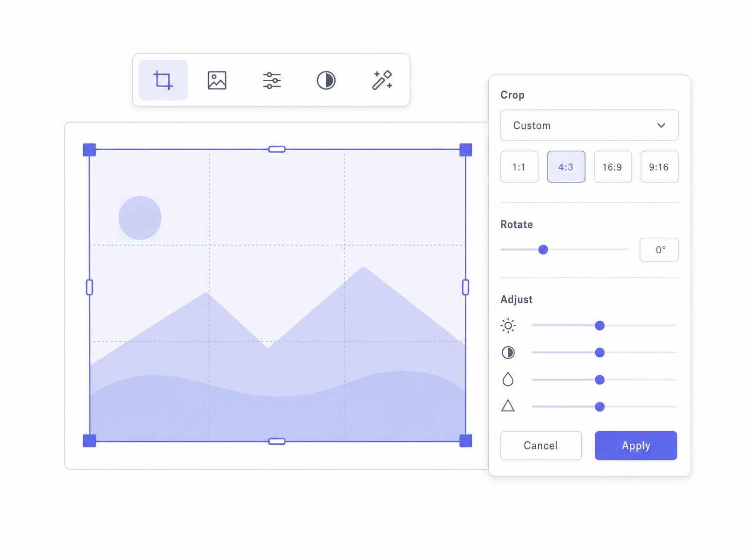Click the top-left crop corner handle
Image resolution: width=747 pixels, height=560 pixels.
click(89, 150)
